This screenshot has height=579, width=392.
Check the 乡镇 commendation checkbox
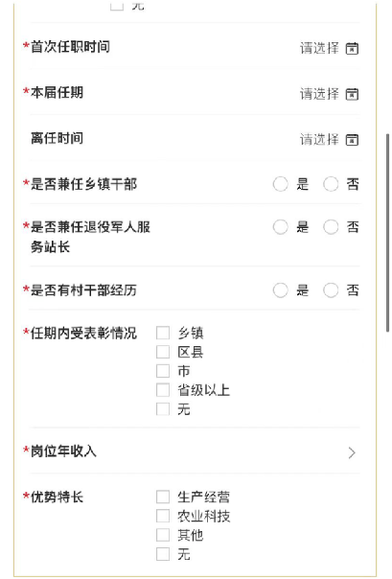click(163, 333)
